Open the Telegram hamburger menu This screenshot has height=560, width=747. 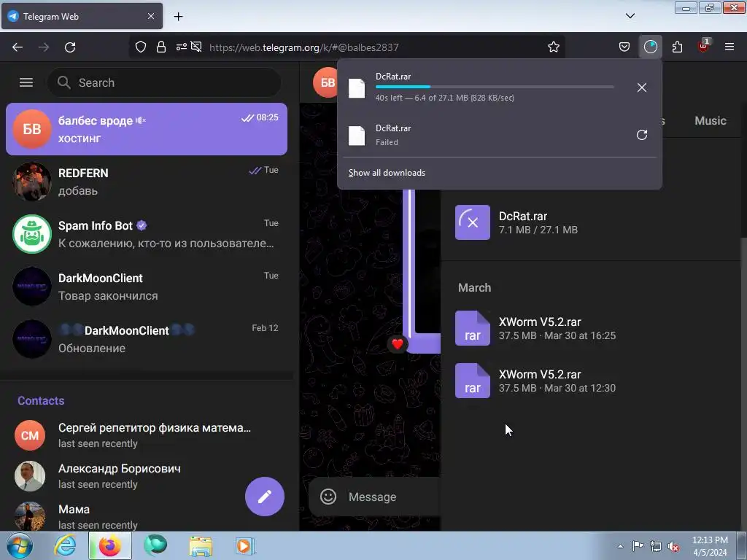[x=26, y=82]
